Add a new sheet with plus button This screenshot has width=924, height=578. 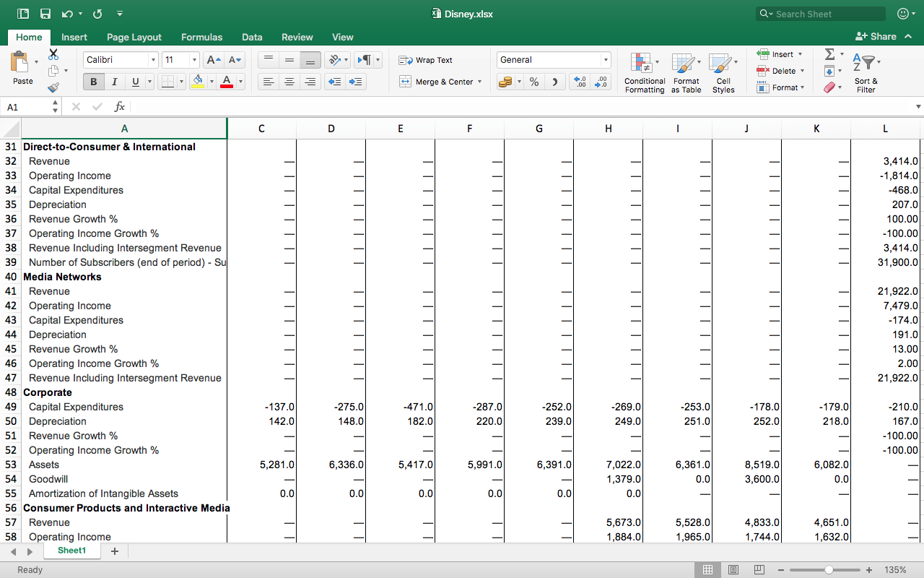point(114,551)
